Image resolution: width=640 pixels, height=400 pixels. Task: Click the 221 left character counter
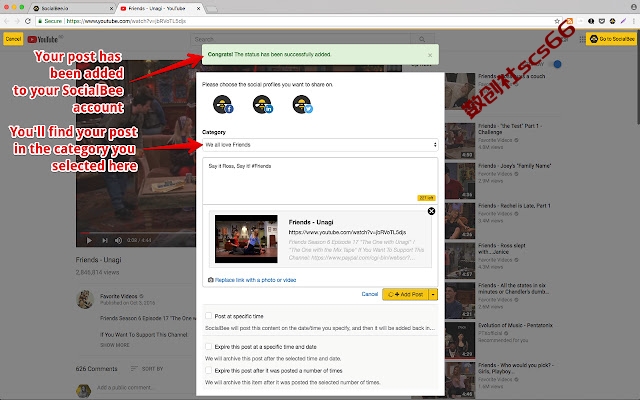click(x=426, y=198)
